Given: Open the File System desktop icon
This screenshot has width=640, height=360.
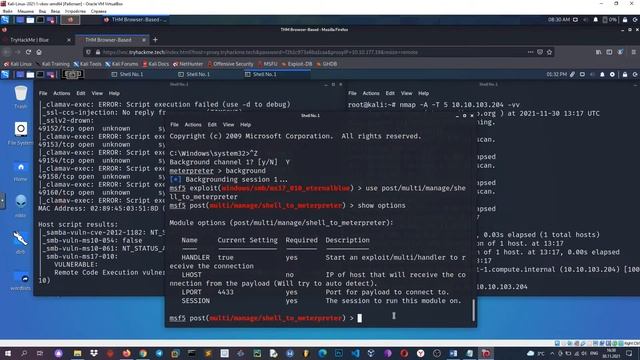Looking at the screenshot, I should click(20, 133).
